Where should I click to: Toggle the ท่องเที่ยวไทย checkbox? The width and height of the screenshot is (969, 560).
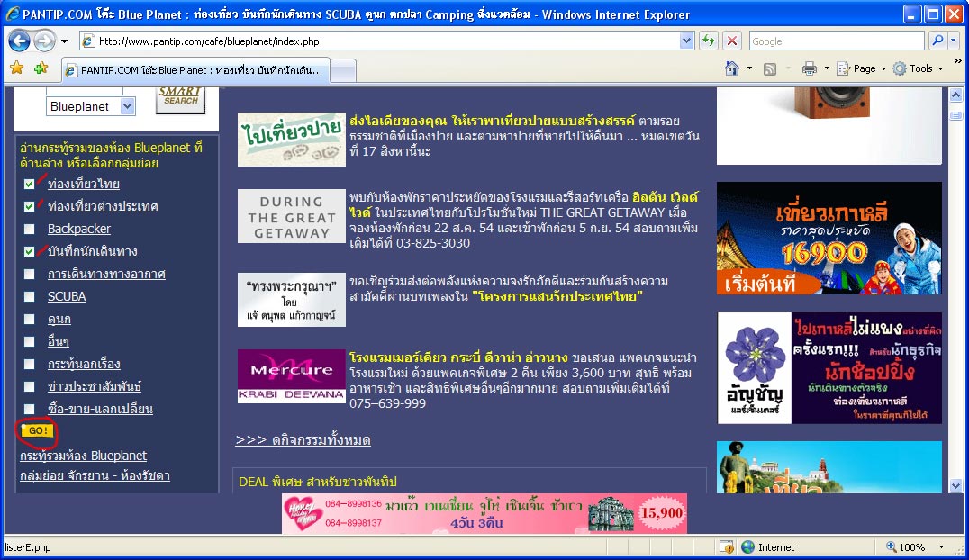coord(29,185)
